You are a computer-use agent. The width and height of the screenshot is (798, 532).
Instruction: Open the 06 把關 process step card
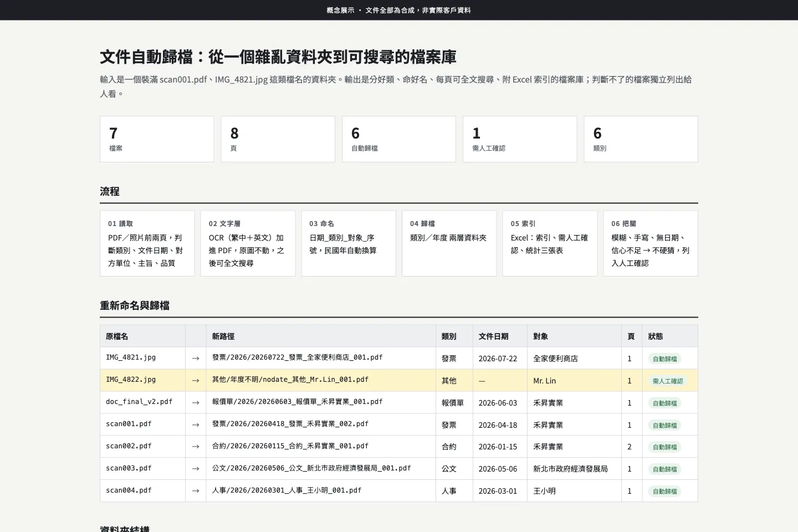click(x=651, y=243)
